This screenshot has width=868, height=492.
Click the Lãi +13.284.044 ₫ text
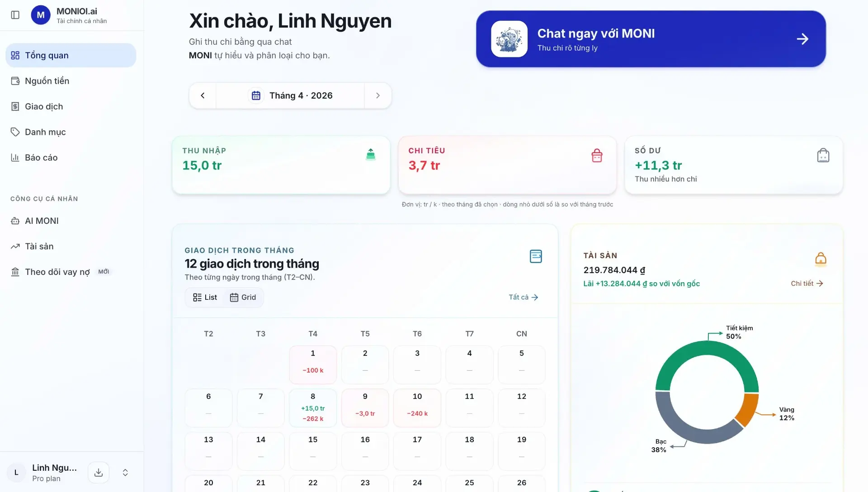coord(642,284)
